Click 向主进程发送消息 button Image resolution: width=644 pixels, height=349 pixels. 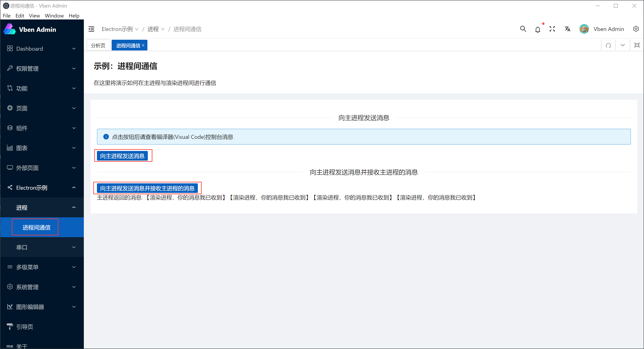(x=122, y=156)
